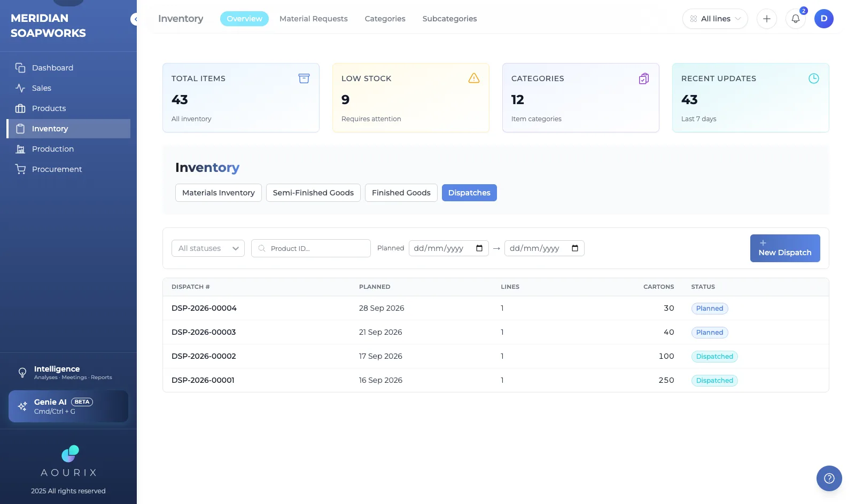The width and height of the screenshot is (855, 504).
Task: Click Planned badge for DSP-2026-00004
Action: (710, 309)
